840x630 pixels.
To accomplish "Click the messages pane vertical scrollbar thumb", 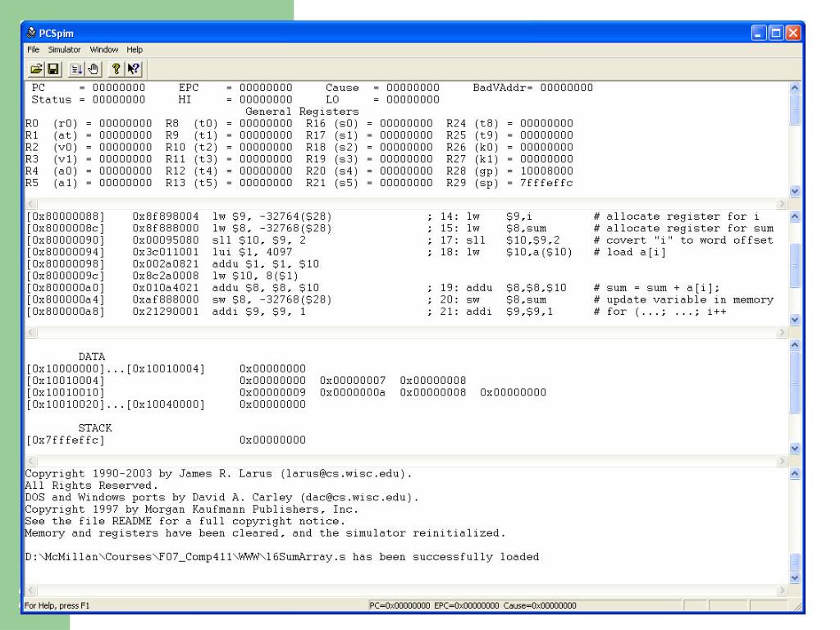I will [795, 561].
